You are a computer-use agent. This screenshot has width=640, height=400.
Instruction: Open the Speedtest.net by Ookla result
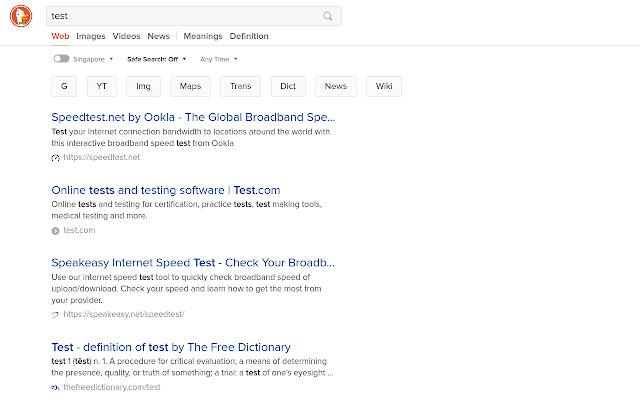tap(193, 117)
